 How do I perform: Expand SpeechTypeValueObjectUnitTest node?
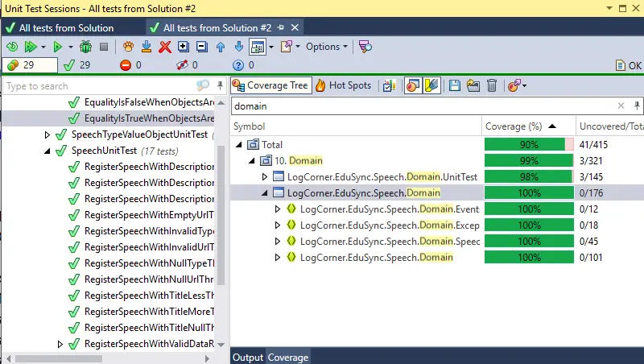[47, 134]
